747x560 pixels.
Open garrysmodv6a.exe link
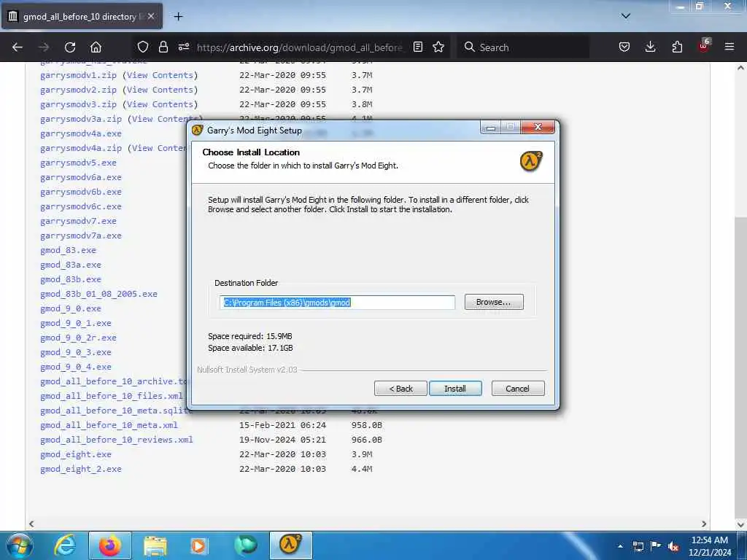click(x=81, y=177)
